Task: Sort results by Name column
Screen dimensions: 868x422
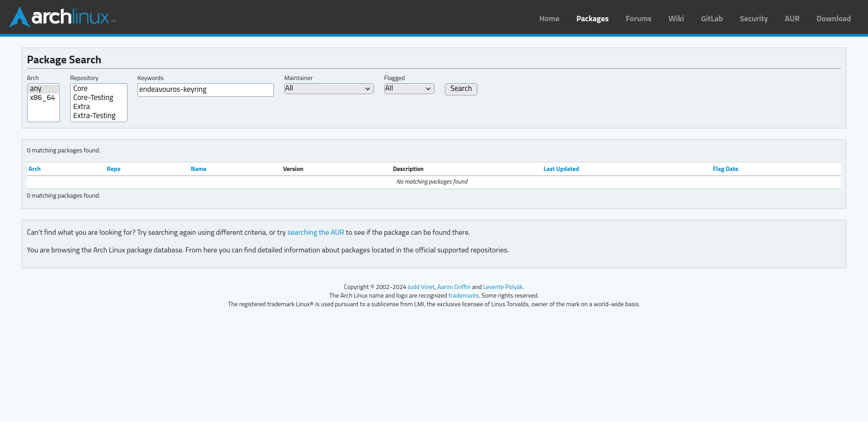Action: [x=198, y=169]
